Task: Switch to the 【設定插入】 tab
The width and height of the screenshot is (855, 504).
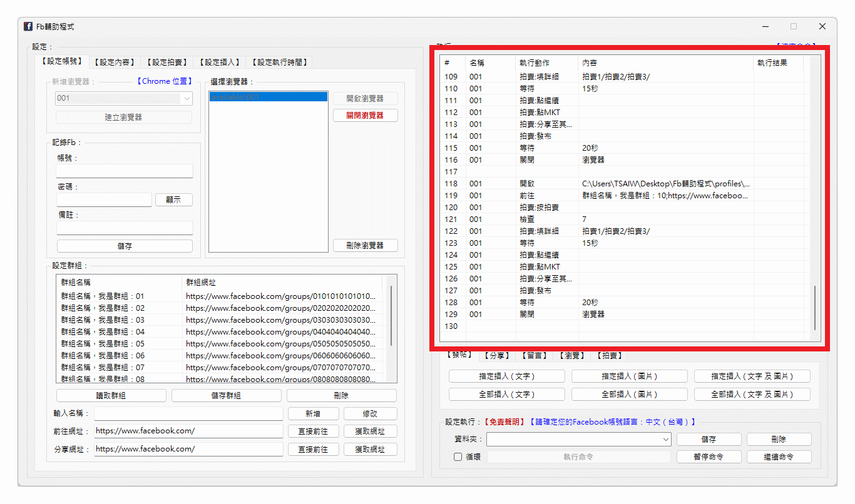Action: pos(219,62)
